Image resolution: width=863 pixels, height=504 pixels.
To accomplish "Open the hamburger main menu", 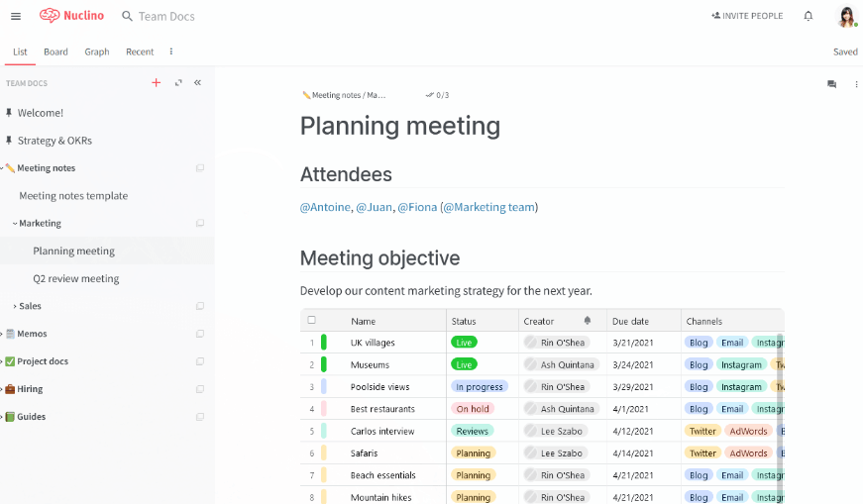I will click(x=15, y=16).
